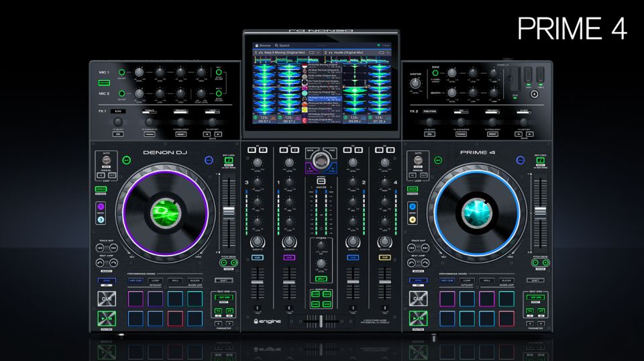The width and height of the screenshot is (644, 361).
Task: Hit the red bottom-row pad on left deck
Action: [x=176, y=318]
